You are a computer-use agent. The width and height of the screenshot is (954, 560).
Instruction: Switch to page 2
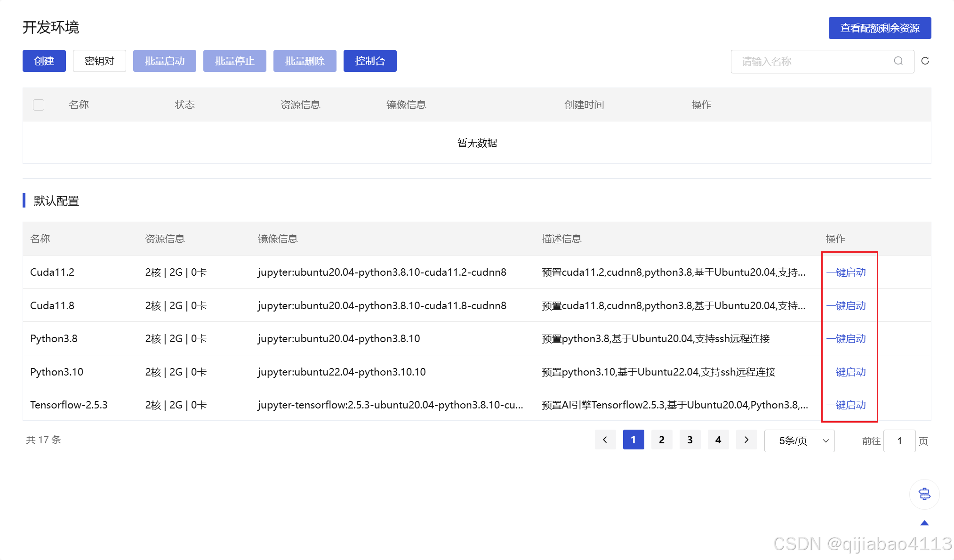[x=662, y=440]
